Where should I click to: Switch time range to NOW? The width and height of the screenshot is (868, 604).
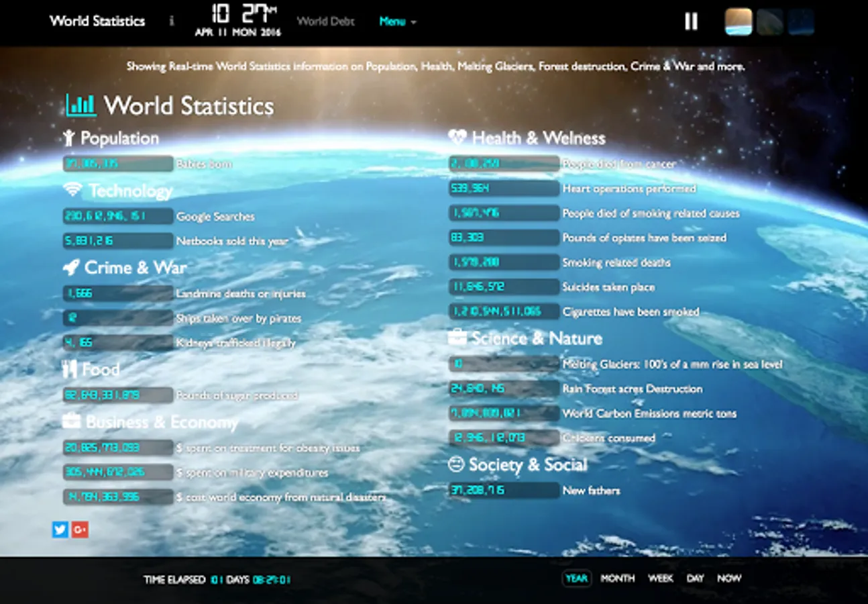pyautogui.click(x=729, y=578)
